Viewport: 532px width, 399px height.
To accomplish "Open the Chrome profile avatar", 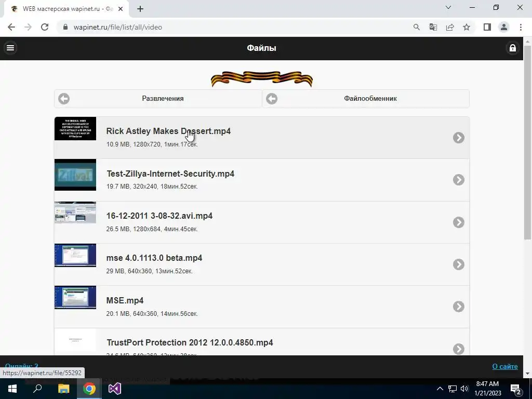I will (504, 27).
